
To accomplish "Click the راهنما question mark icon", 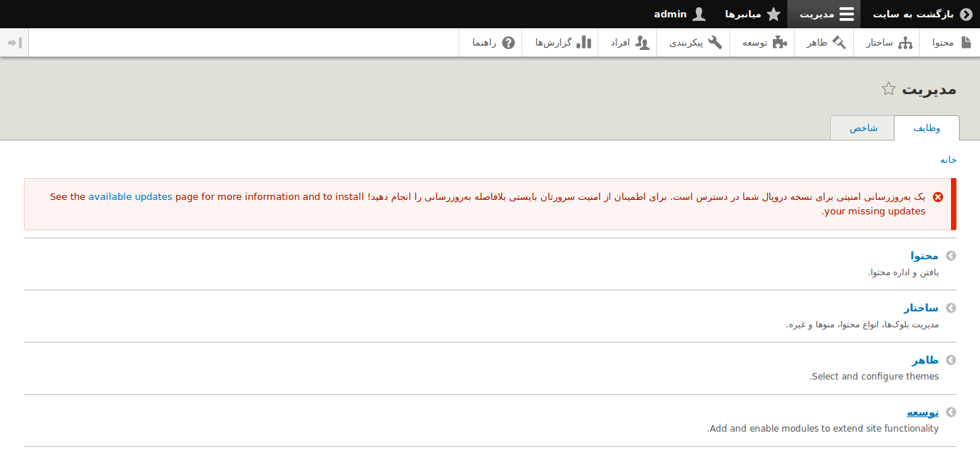I will [x=508, y=43].
